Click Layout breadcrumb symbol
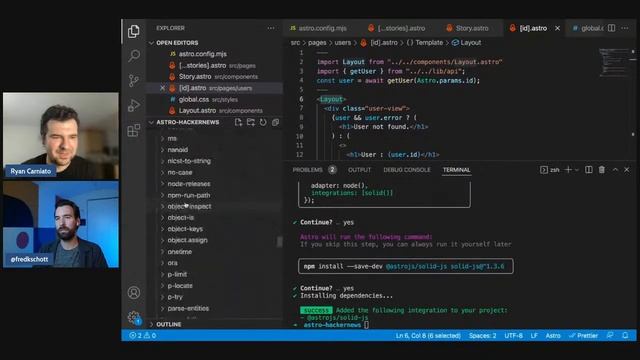640x360 pixels. (467, 43)
